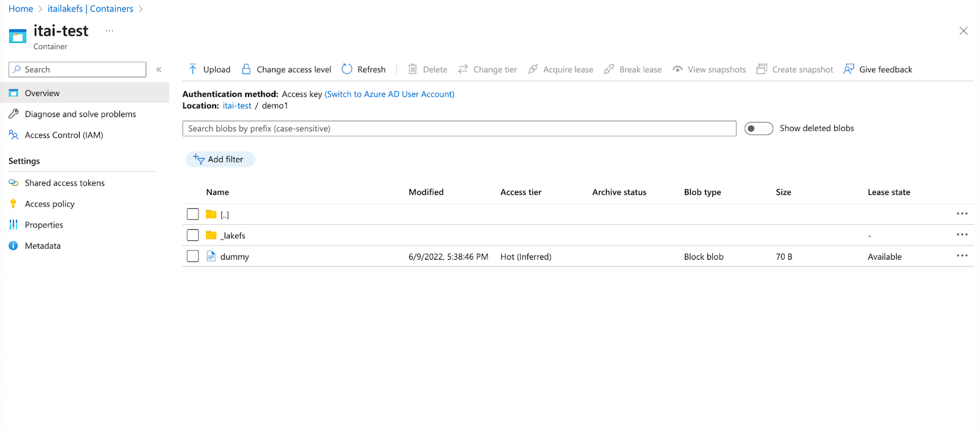Click the View snapshots eye icon
980x430 pixels.
[677, 69]
